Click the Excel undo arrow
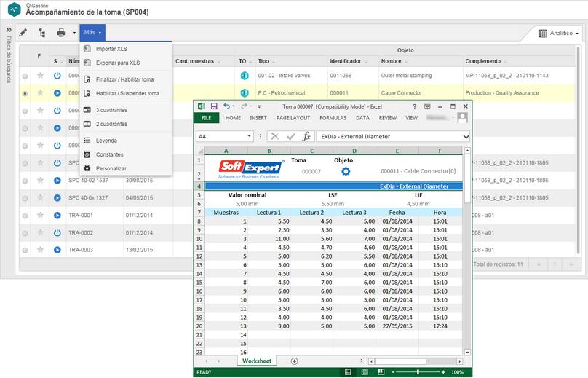This screenshot has width=588, height=378. click(x=226, y=106)
